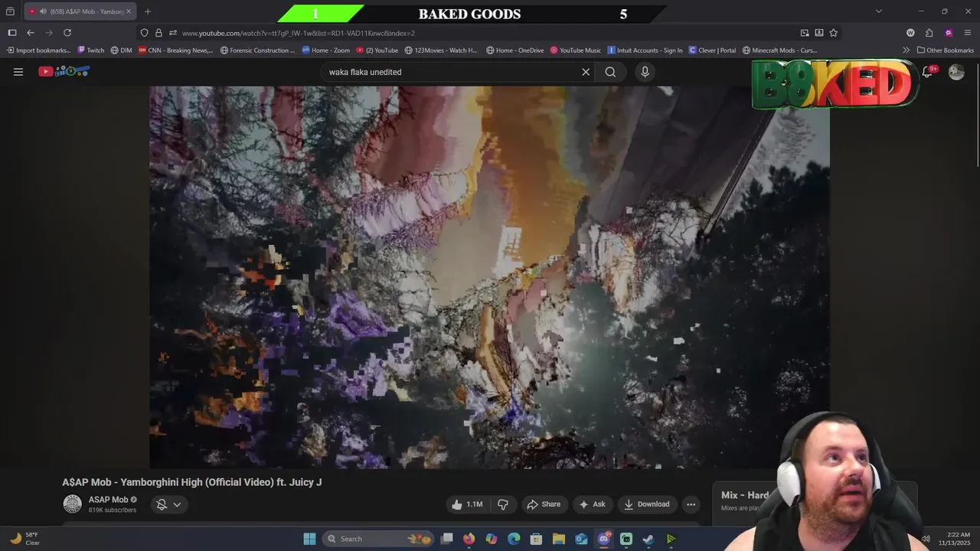This screenshot has width=980, height=551.
Task: Open Intuit Accounts Sign In bookmark
Action: pyautogui.click(x=645, y=51)
